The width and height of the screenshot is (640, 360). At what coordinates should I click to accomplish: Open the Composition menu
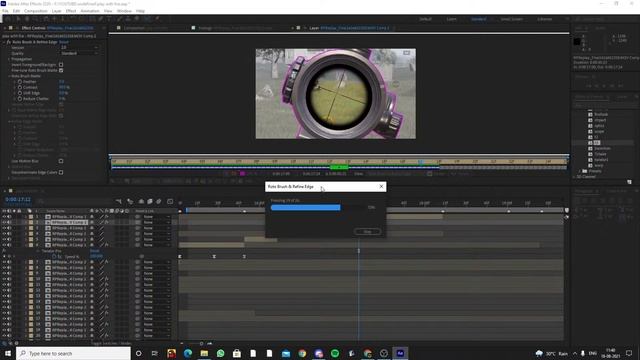[x=36, y=11]
